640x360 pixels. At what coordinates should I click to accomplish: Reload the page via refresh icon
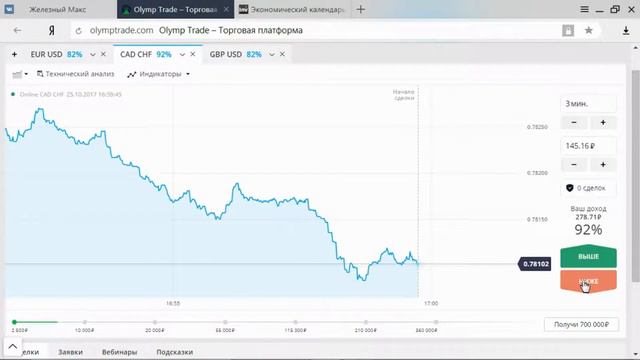tap(78, 31)
